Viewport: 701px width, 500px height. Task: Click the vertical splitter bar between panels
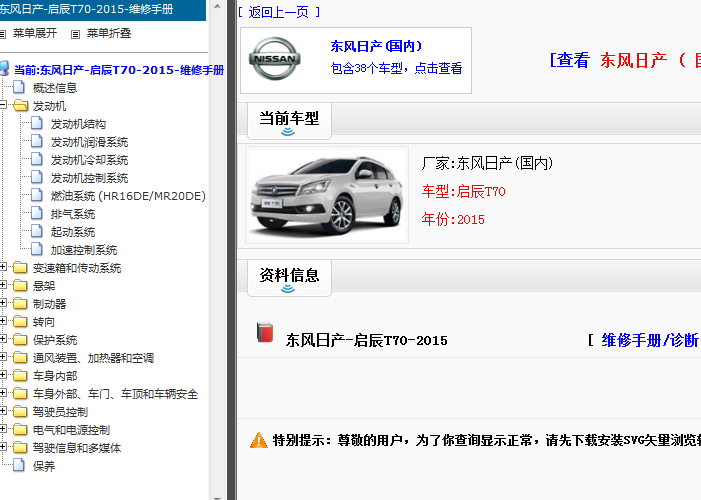pos(232,250)
